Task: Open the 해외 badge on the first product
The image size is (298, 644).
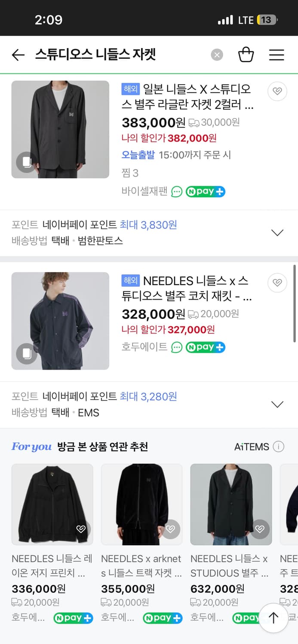Action: click(130, 89)
